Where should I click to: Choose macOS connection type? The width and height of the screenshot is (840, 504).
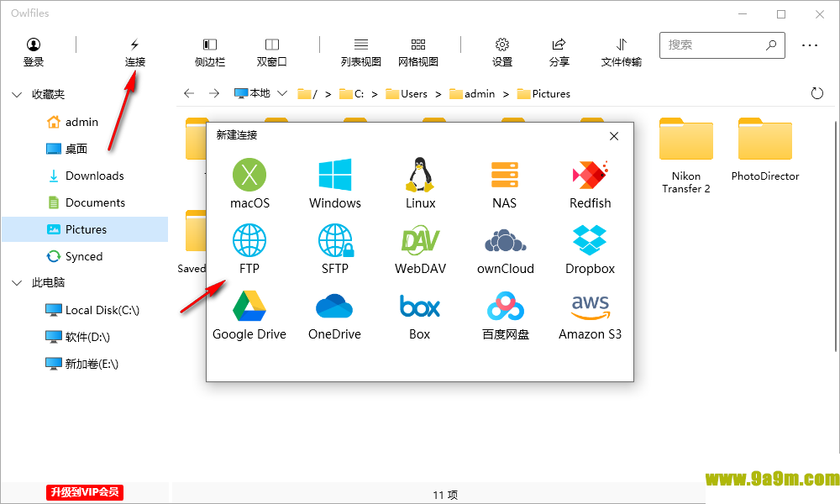tap(249, 184)
